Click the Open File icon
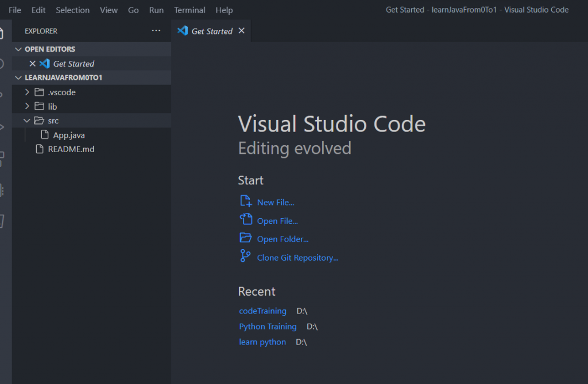 click(246, 219)
